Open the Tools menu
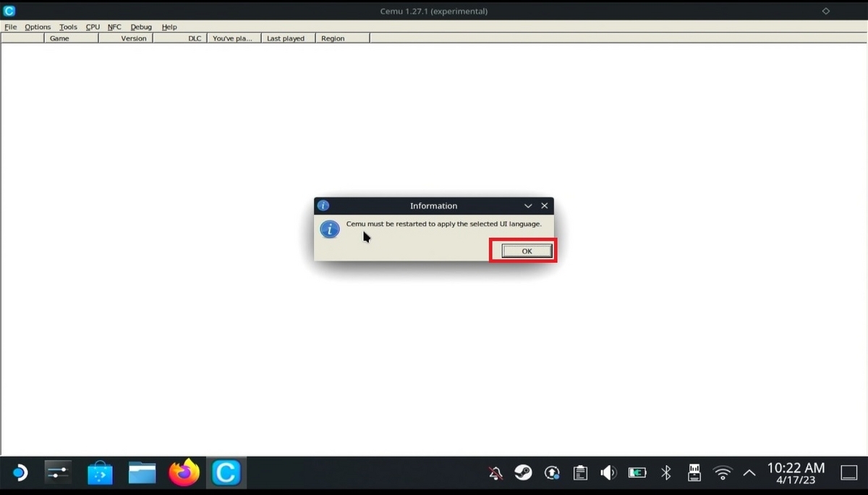 68,27
